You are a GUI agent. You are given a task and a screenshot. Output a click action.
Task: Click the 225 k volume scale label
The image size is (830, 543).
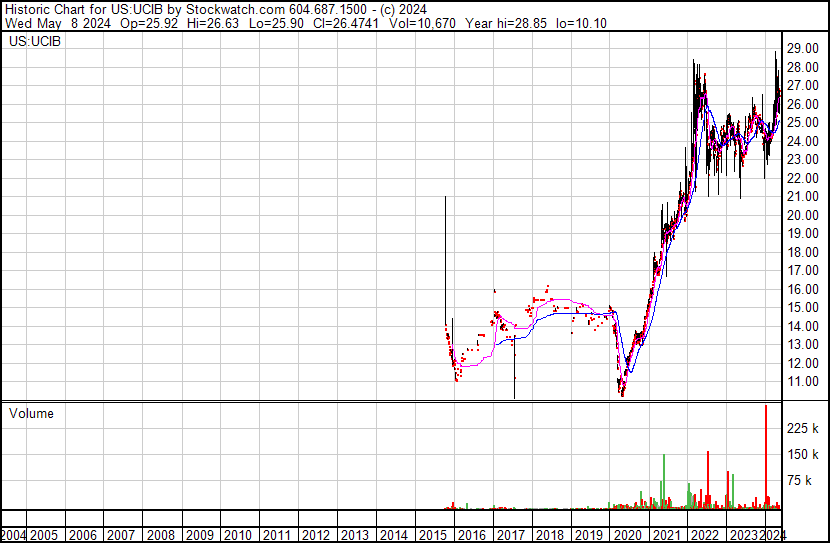pyautogui.click(x=802, y=428)
